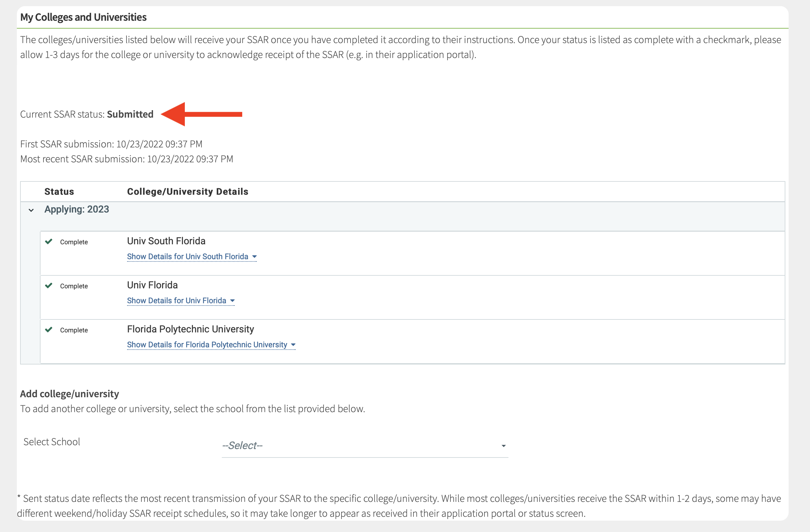Show Details for Univ South Florida
810x532 pixels.
point(187,257)
